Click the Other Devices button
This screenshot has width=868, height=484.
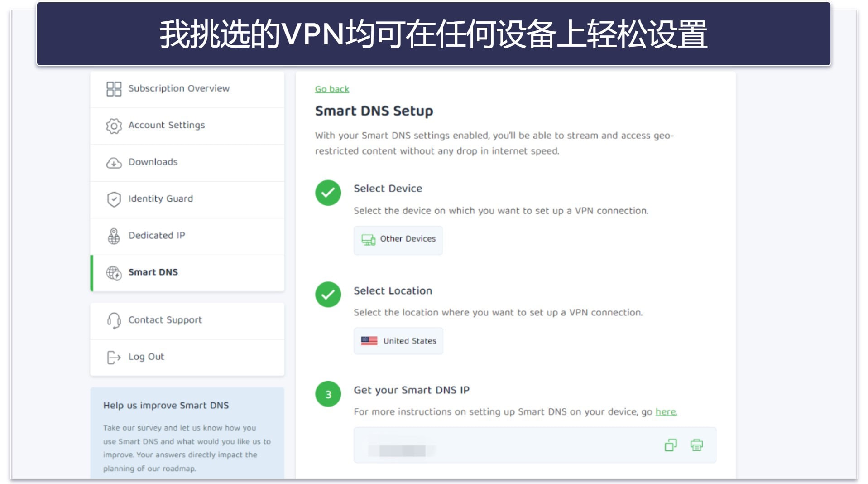[398, 240]
